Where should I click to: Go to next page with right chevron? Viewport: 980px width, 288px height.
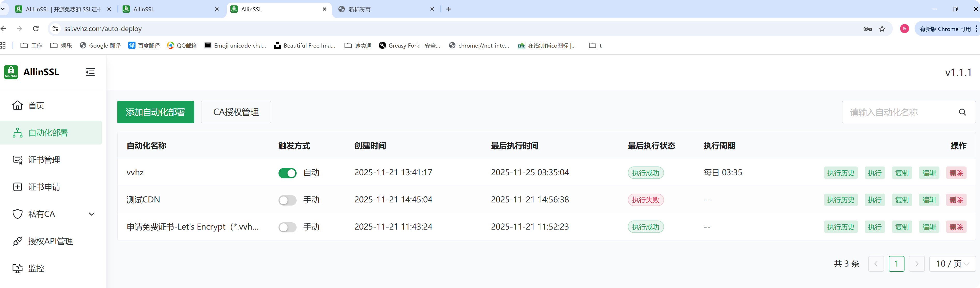916,264
